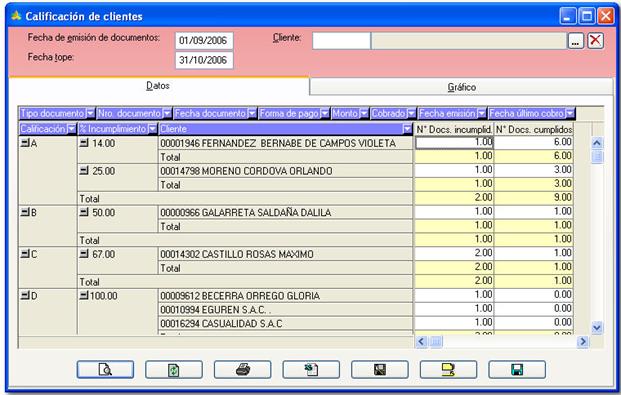Click group A total cumplidos value 9.00
Screen dimensions: 621x395
[534, 197]
